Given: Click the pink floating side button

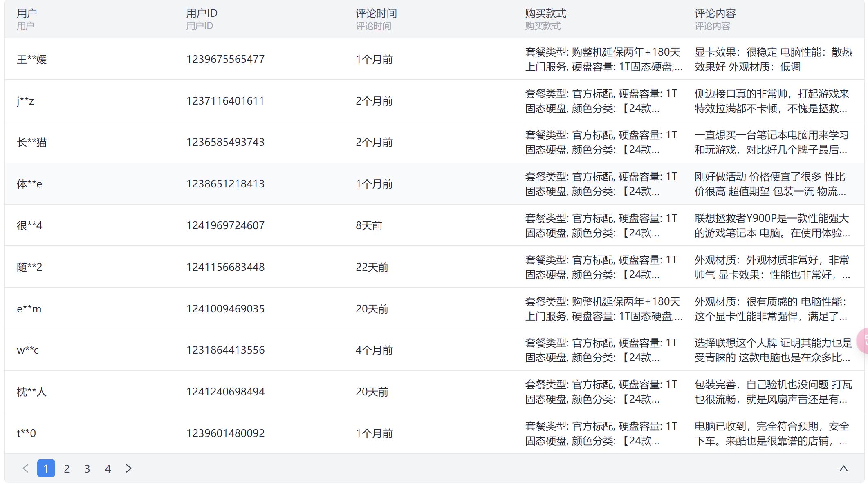Looking at the screenshot, I should point(863,341).
